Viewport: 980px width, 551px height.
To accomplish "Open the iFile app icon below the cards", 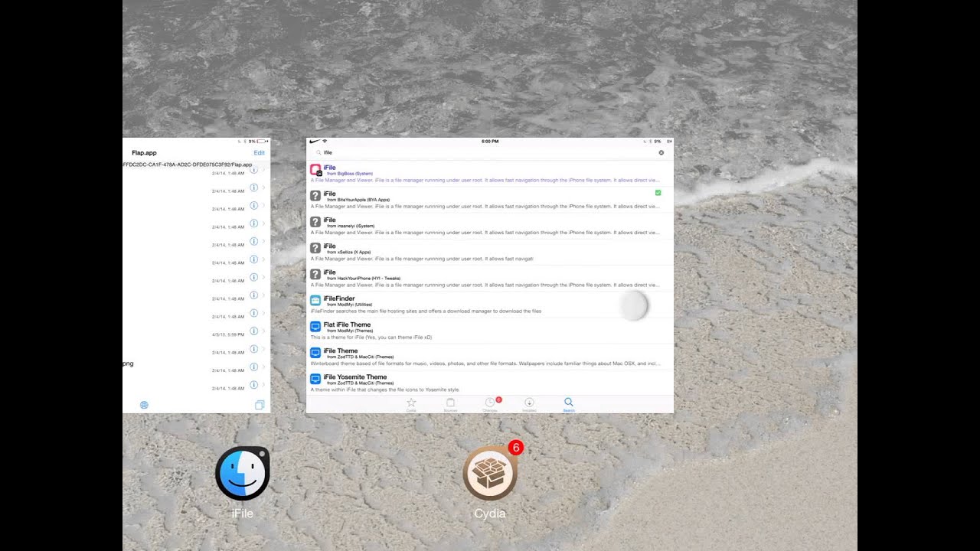I will (242, 474).
